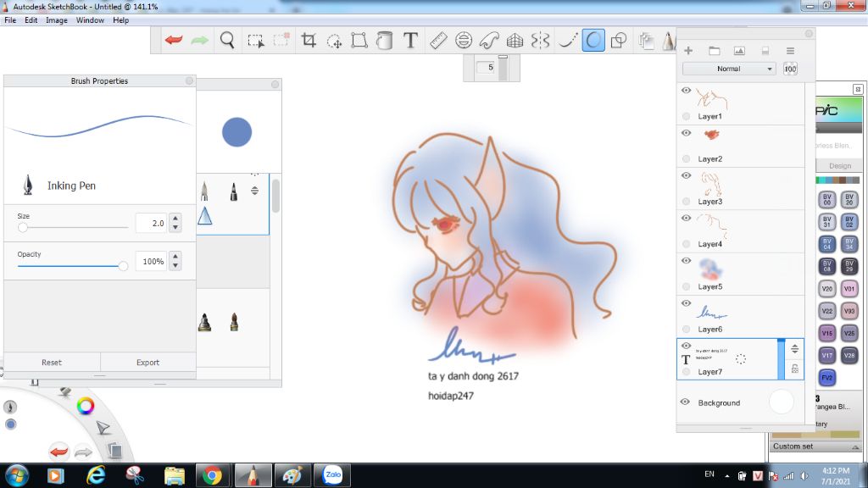Click the layer opacity box showing 100
The image size is (868, 488).
(x=790, y=69)
